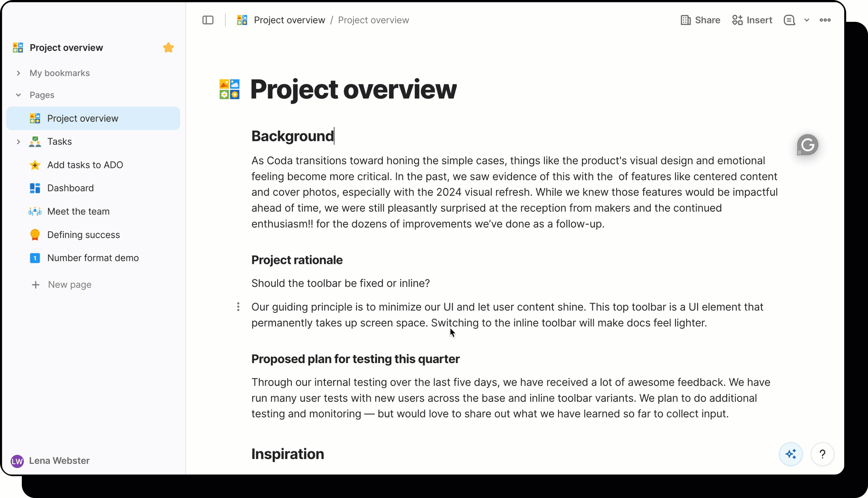The height and width of the screenshot is (498, 868).
Task: Collapse the Pages section
Action: click(19, 95)
